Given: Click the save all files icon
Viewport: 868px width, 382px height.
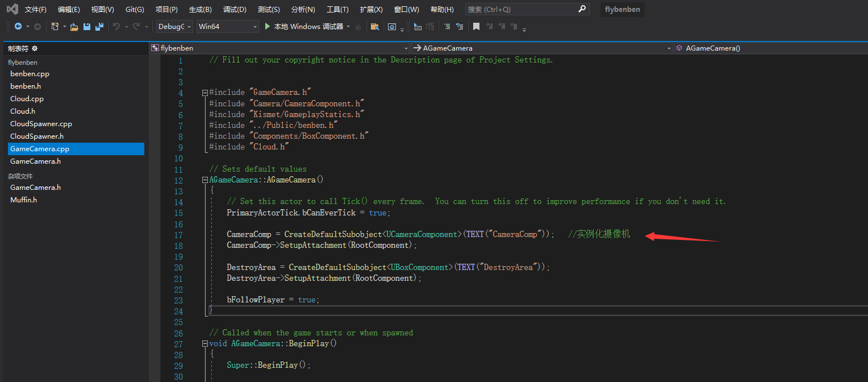Looking at the screenshot, I should [x=99, y=27].
